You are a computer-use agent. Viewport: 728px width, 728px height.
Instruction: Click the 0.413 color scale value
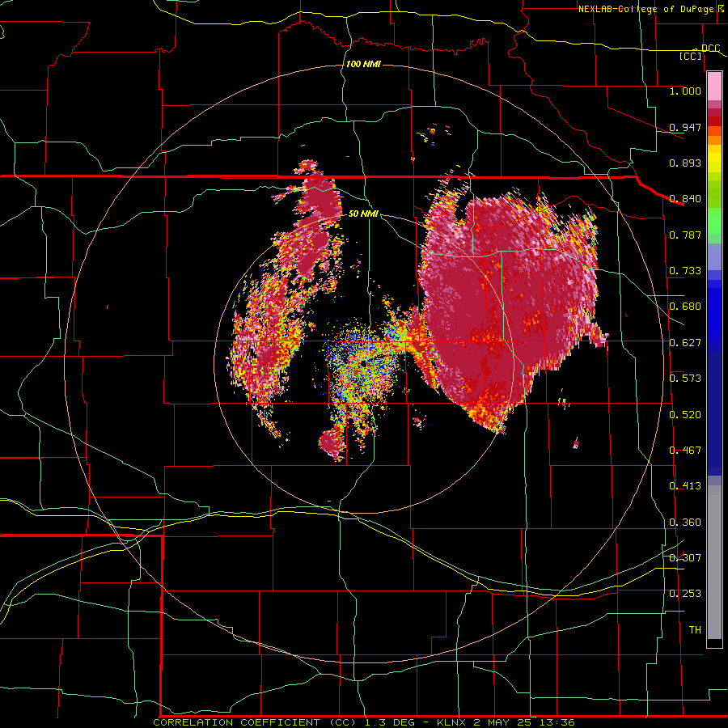click(685, 486)
